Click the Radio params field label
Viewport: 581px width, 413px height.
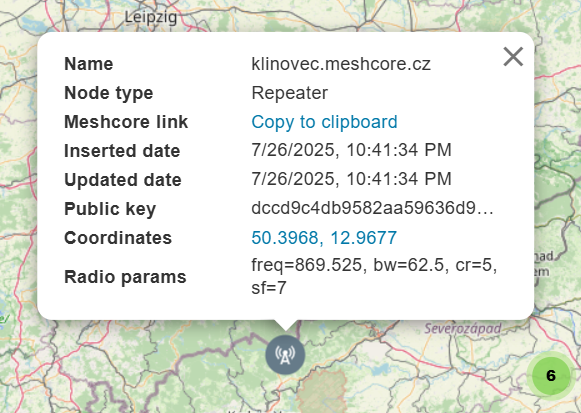pyautogui.click(x=125, y=277)
